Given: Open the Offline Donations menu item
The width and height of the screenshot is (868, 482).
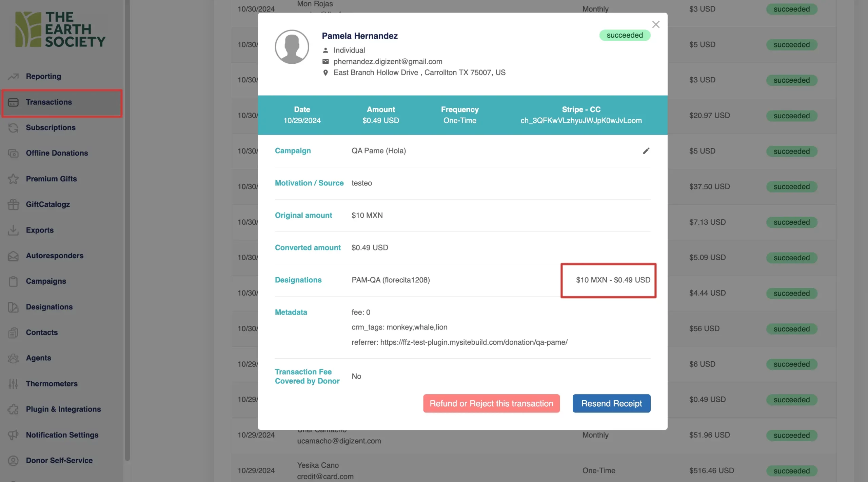Looking at the screenshot, I should (57, 153).
